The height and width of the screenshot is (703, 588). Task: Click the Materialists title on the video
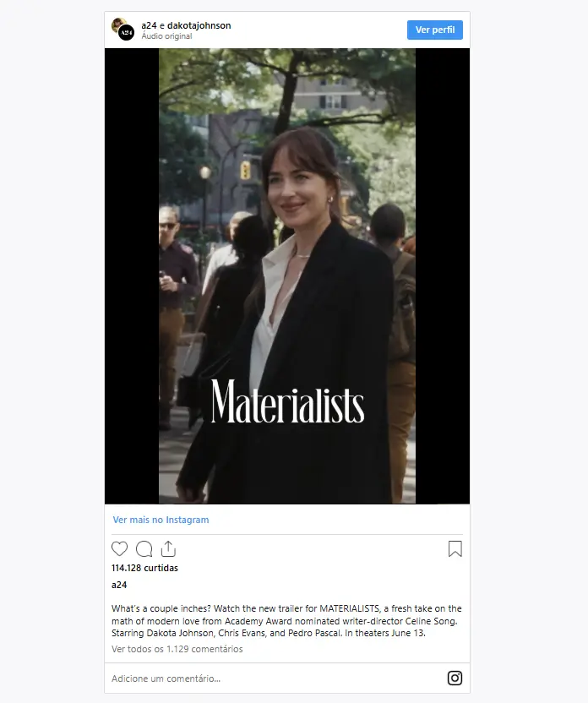pyautogui.click(x=287, y=401)
